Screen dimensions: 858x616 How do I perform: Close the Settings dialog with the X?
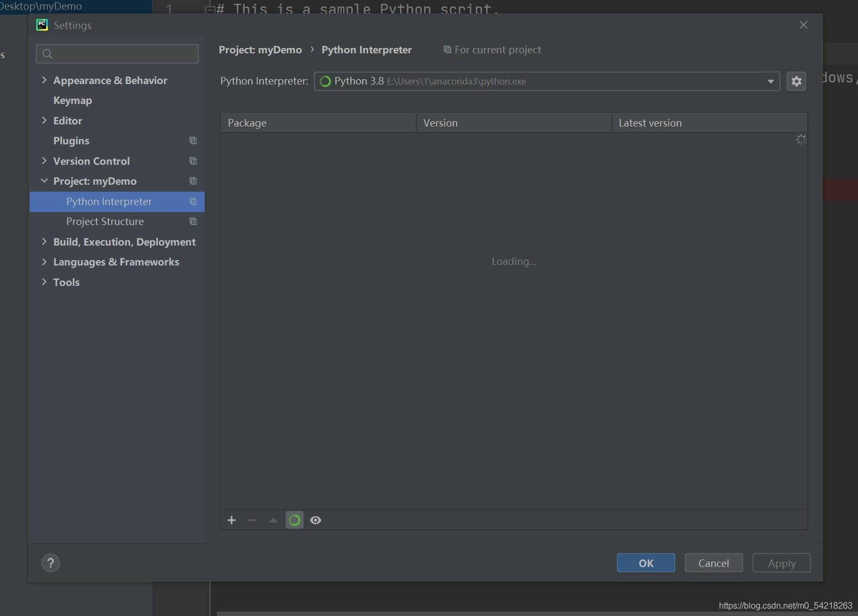pyautogui.click(x=804, y=25)
